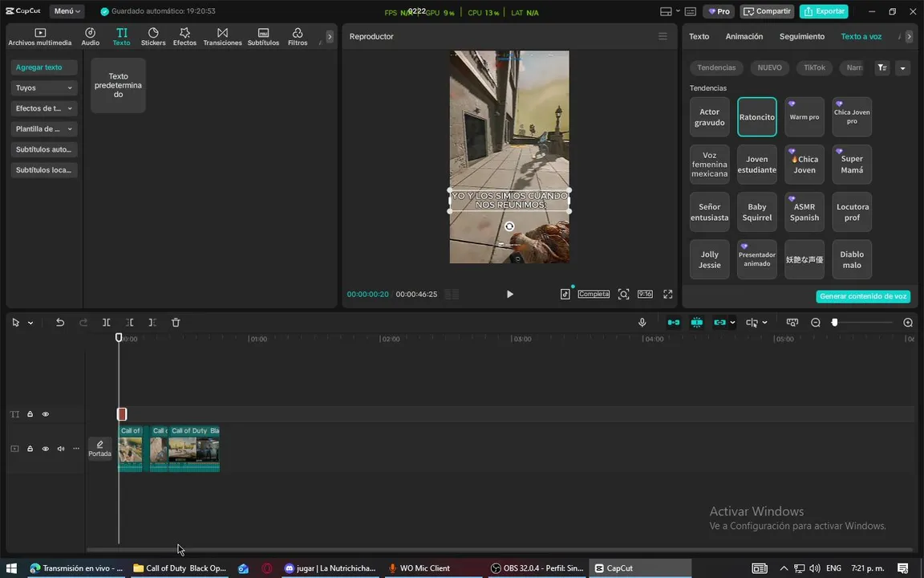
Task: Click the Compartir button
Action: pyautogui.click(x=768, y=11)
